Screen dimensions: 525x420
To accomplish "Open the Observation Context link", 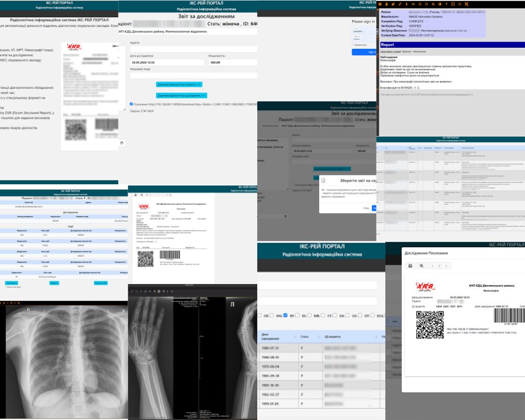I will pyautogui.click(x=390, y=51).
